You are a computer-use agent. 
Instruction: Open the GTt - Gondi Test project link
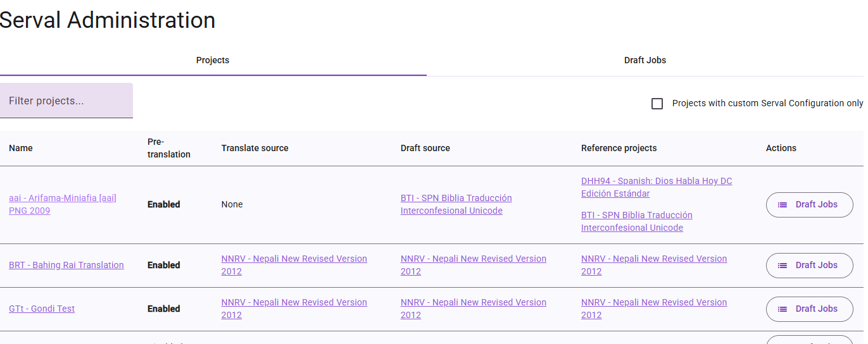point(42,309)
